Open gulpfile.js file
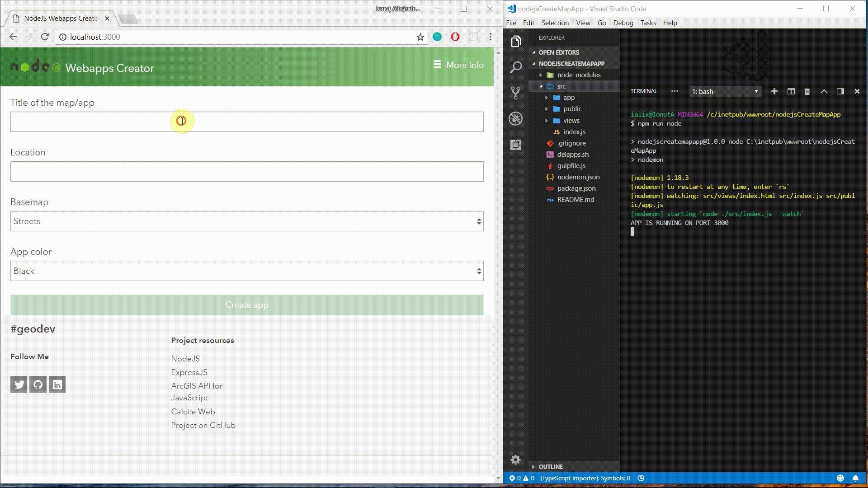The height and width of the screenshot is (488, 868). point(574,166)
